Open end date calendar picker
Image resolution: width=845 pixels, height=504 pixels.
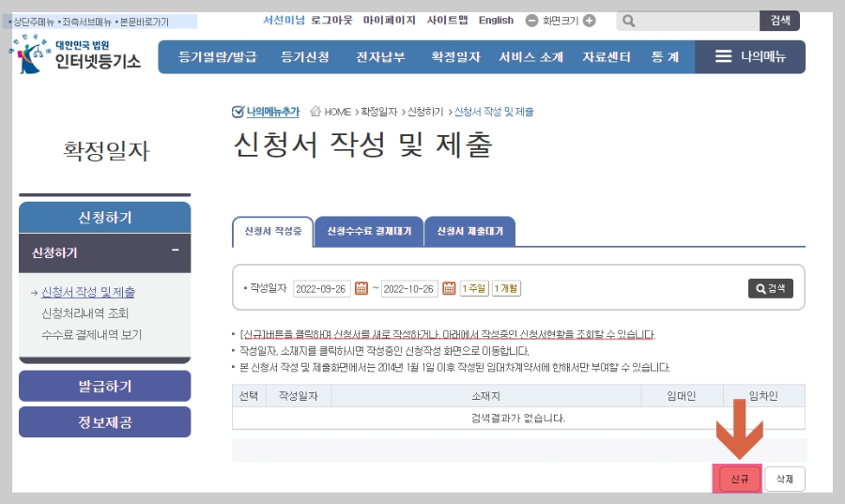449,289
